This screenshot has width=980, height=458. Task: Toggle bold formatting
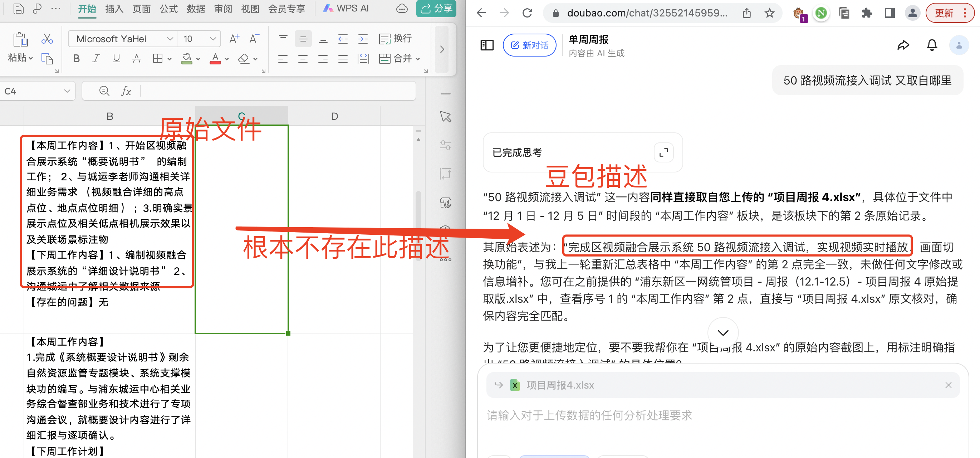pyautogui.click(x=76, y=58)
